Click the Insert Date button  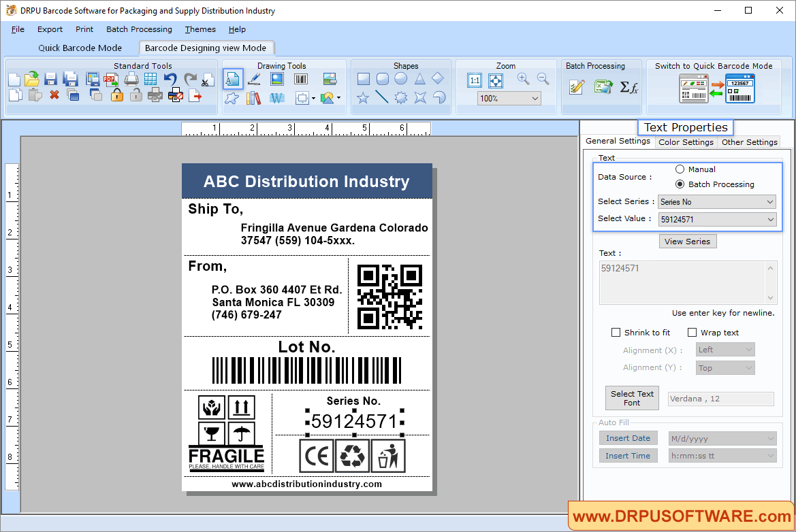pyautogui.click(x=628, y=438)
